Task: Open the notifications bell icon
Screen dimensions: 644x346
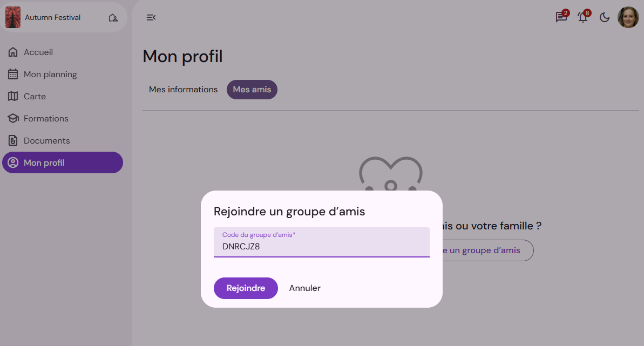Action: coord(583,17)
